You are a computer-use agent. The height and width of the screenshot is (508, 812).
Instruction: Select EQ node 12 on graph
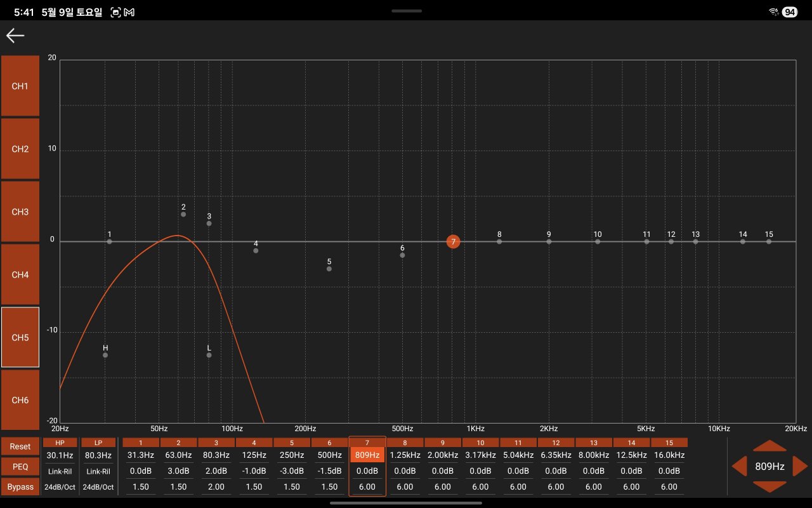671,241
